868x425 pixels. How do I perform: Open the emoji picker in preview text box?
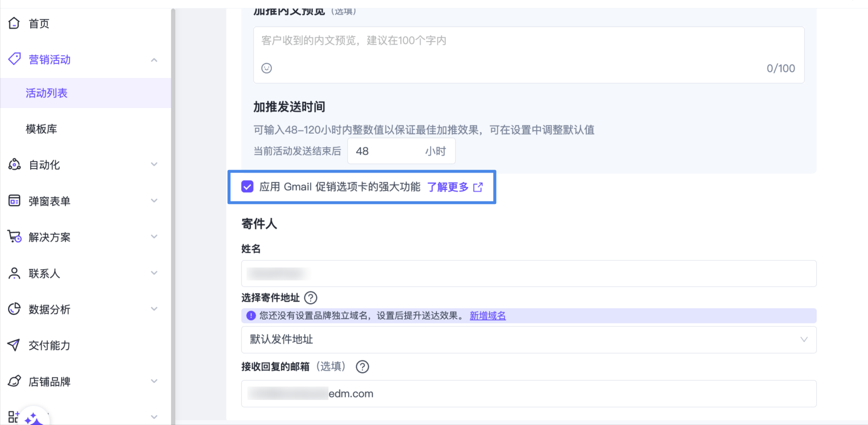267,68
